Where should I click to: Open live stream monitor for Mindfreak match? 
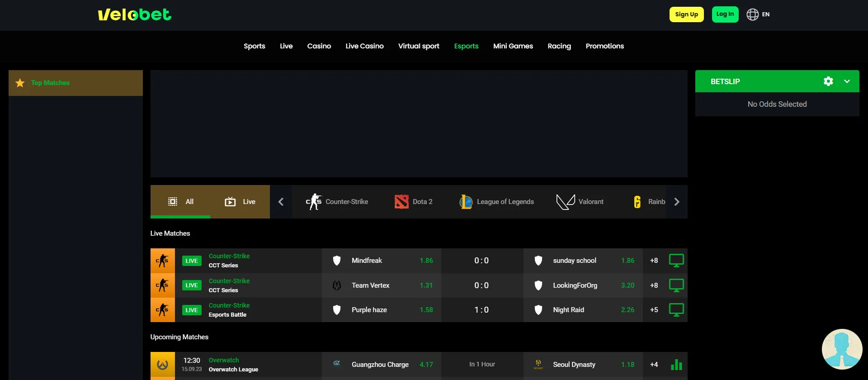(x=676, y=261)
